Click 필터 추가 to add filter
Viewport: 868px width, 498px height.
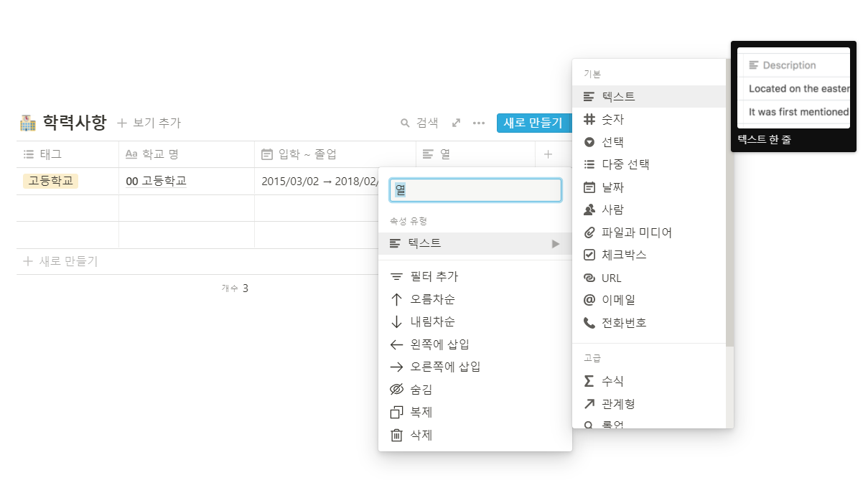(475, 276)
